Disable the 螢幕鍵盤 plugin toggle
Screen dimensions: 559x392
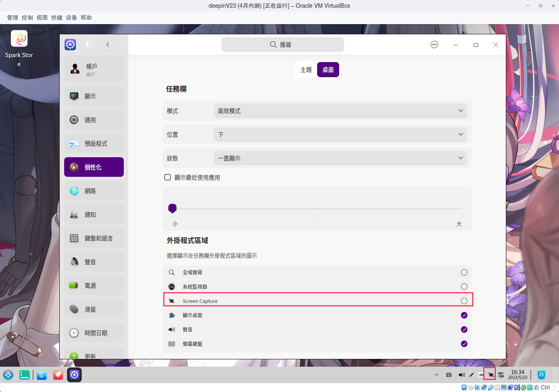click(464, 343)
